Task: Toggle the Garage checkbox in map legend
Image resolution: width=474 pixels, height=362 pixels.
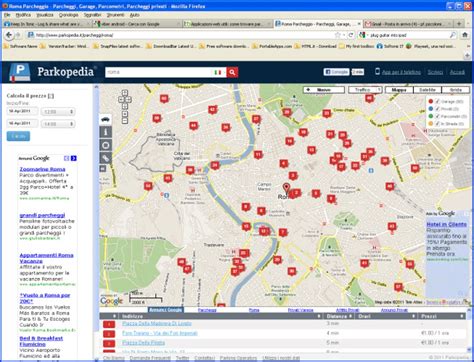Action: point(437,101)
